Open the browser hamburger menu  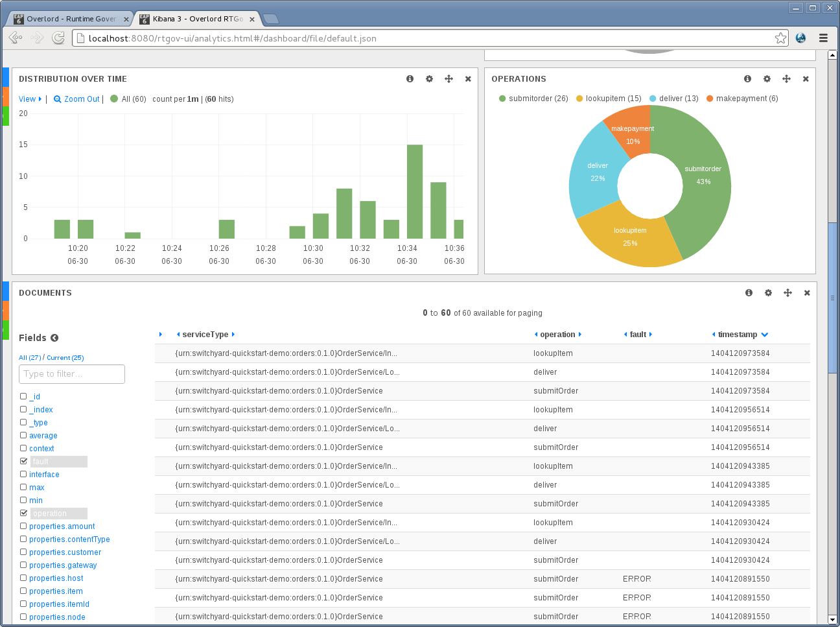click(824, 38)
